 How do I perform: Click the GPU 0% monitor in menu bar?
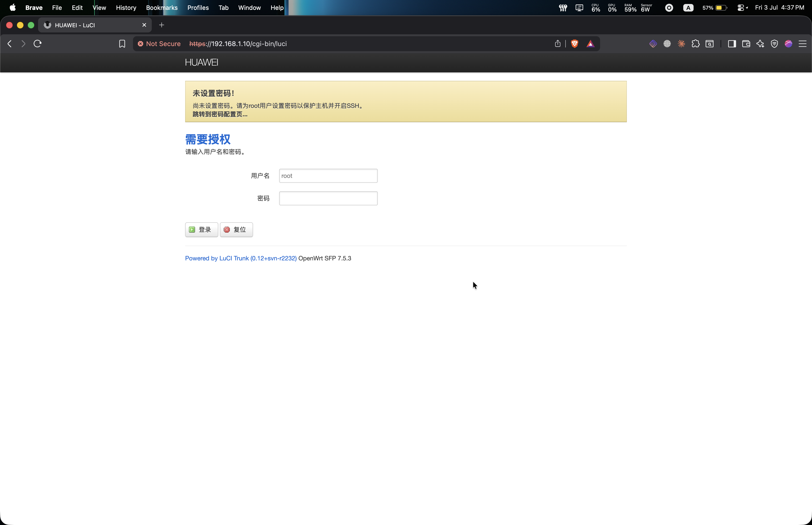(x=612, y=8)
